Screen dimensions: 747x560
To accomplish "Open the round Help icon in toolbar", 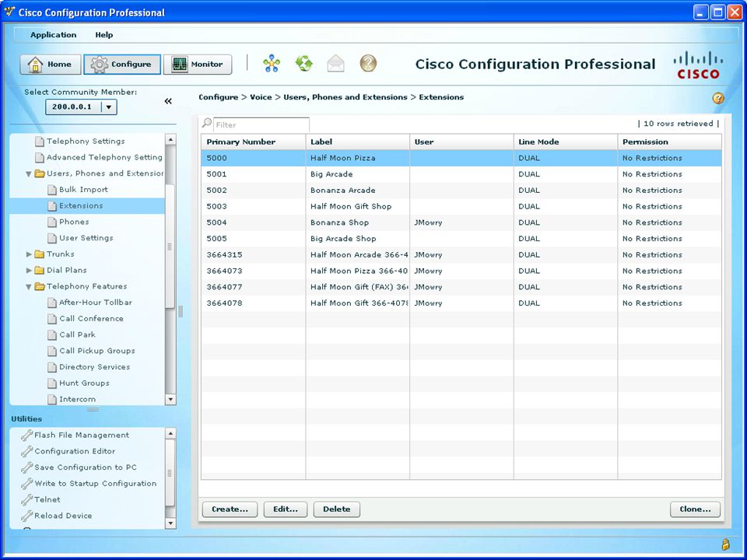I will click(368, 63).
